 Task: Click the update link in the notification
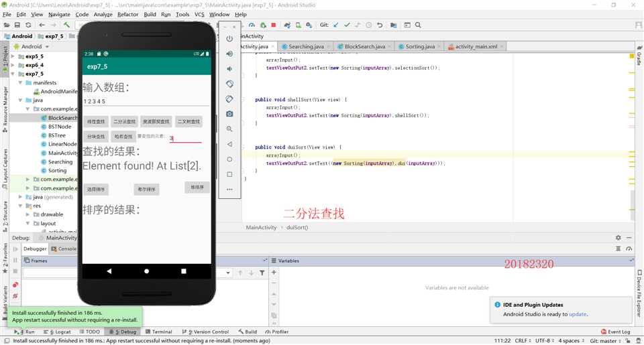(578, 314)
